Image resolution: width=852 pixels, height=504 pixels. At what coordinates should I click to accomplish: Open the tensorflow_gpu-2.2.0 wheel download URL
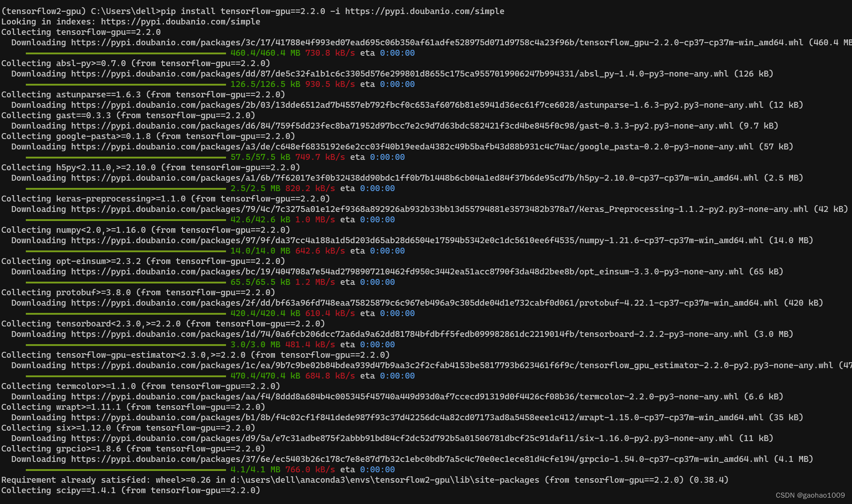click(437, 42)
